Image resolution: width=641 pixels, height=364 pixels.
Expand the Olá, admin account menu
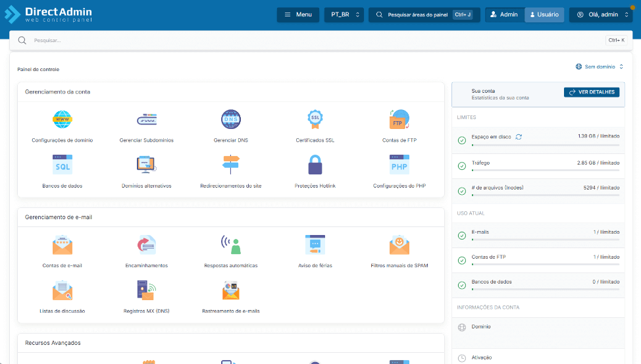coord(600,14)
